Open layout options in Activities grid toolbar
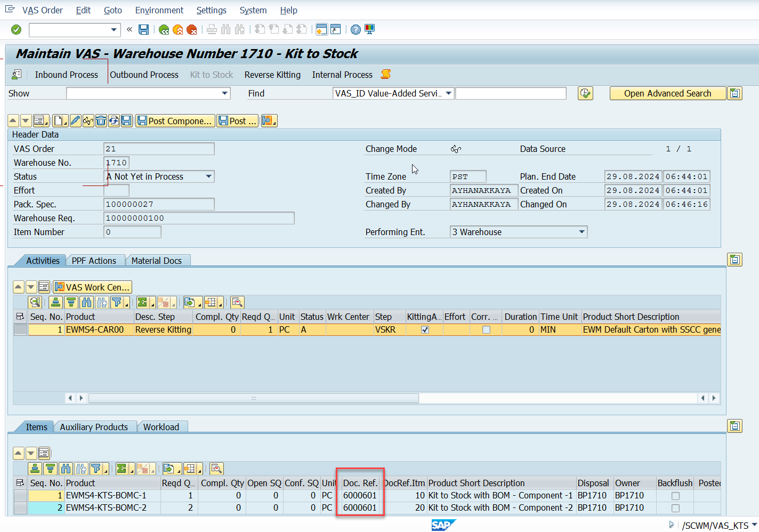Screen dimensions: 759x532 click(214, 302)
